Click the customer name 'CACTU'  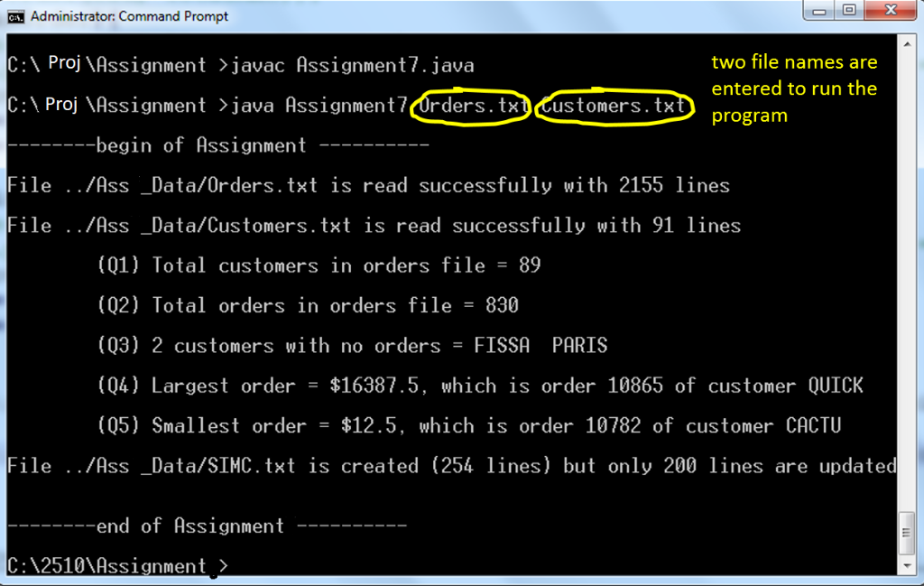click(x=813, y=425)
